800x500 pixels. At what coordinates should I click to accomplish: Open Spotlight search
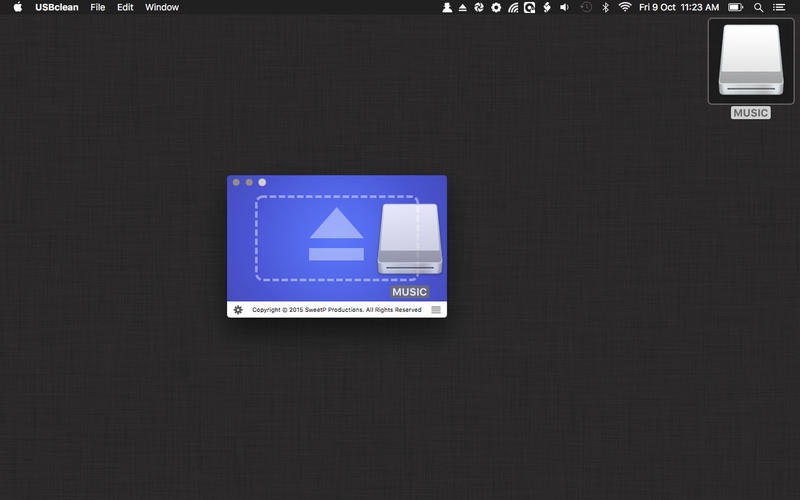click(x=759, y=7)
